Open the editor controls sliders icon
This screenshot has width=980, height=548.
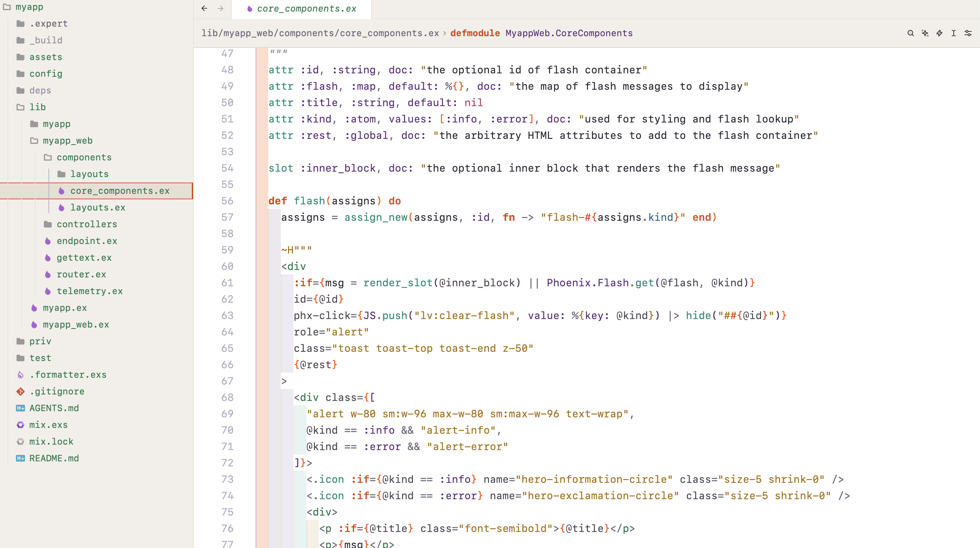coord(968,33)
